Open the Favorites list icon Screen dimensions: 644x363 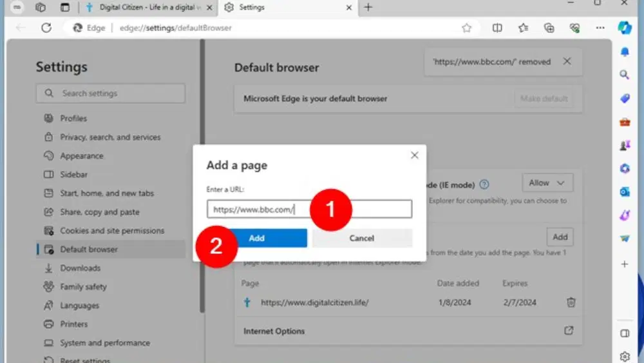point(523,28)
